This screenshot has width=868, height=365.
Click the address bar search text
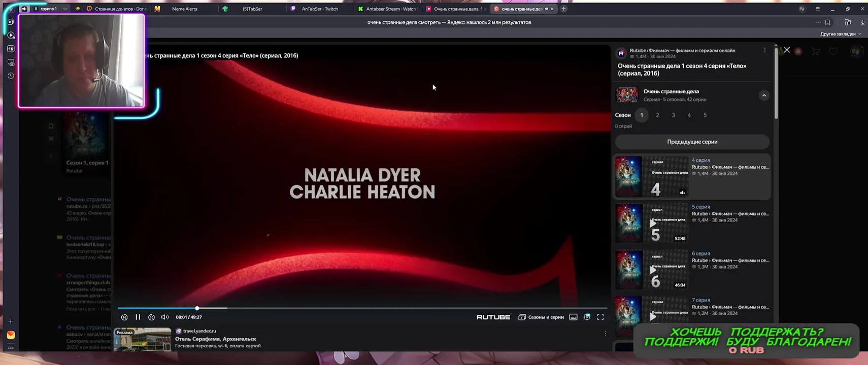click(x=449, y=22)
